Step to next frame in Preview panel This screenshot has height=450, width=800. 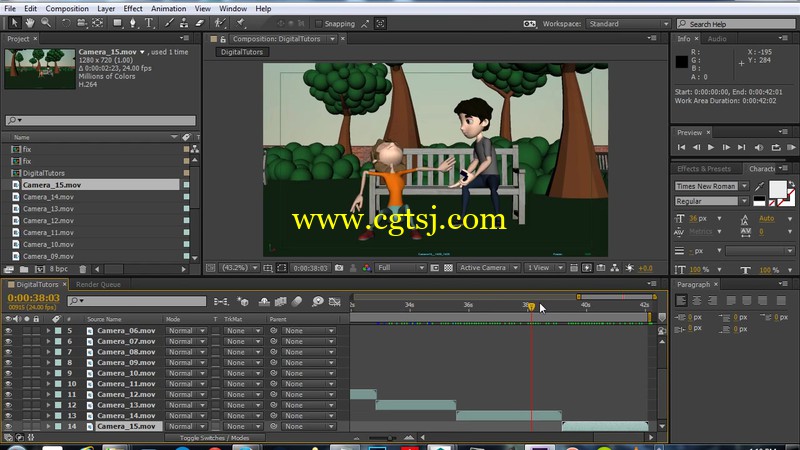coord(726,147)
